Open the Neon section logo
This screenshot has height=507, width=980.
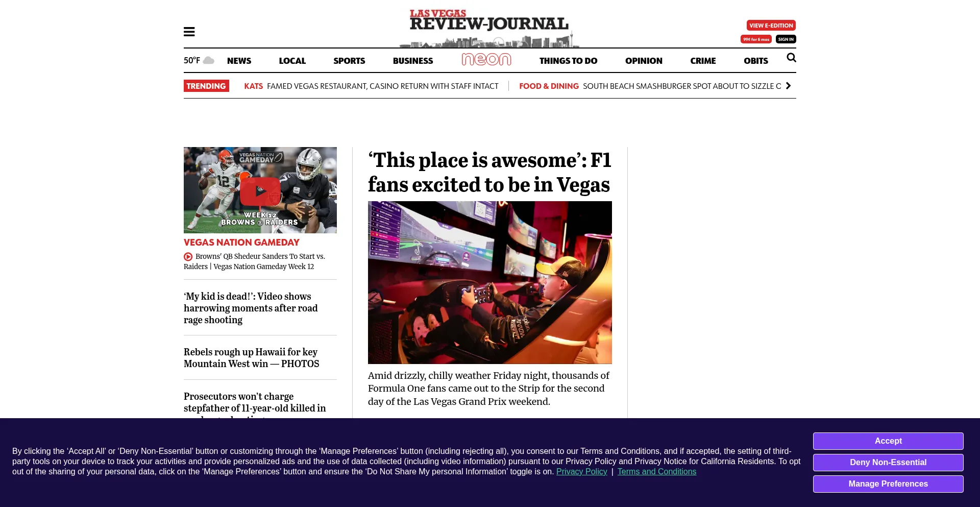click(486, 60)
